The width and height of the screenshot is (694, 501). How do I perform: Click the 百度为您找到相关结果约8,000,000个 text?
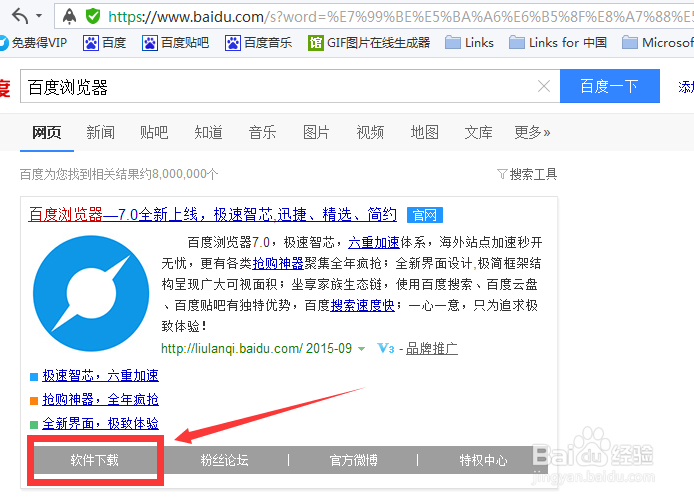pyautogui.click(x=119, y=174)
